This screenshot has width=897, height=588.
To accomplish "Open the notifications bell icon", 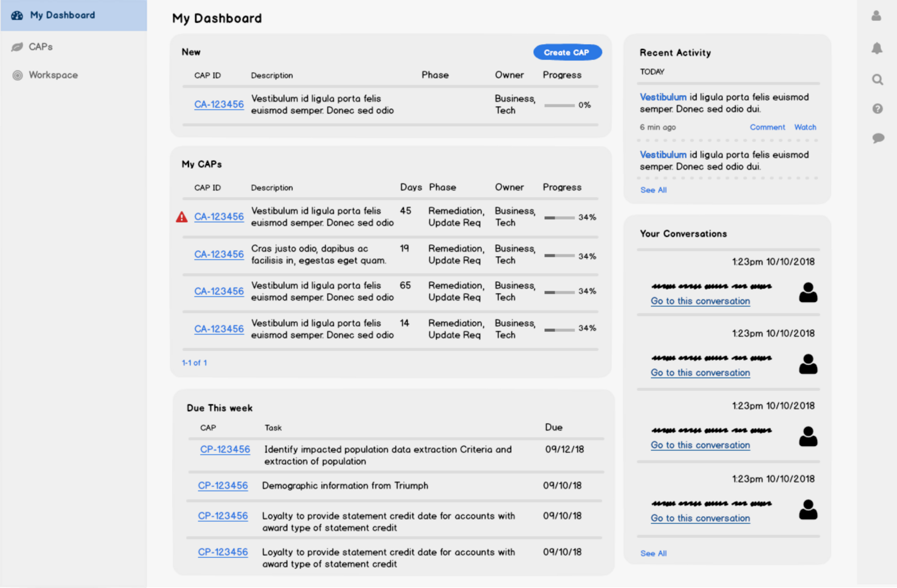I will pyautogui.click(x=877, y=48).
